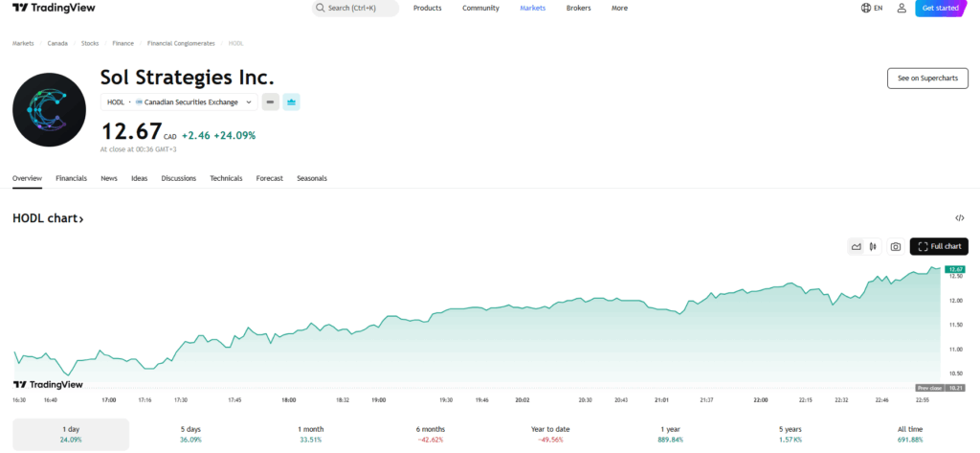Go to Canada breadcrumb

click(x=57, y=43)
